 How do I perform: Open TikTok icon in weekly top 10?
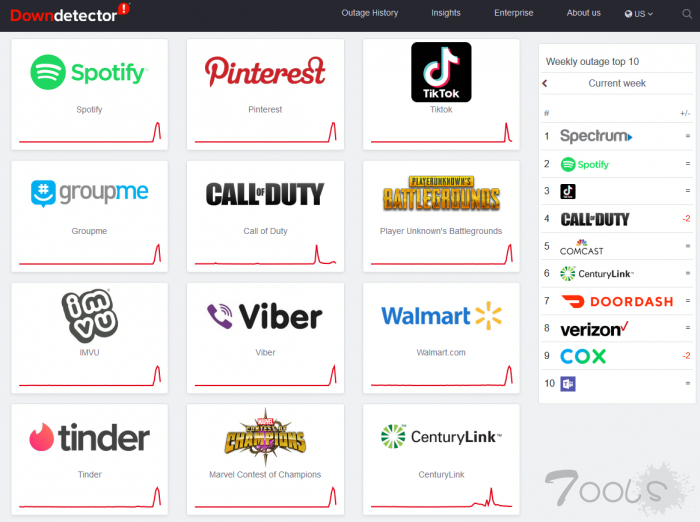[568, 192]
